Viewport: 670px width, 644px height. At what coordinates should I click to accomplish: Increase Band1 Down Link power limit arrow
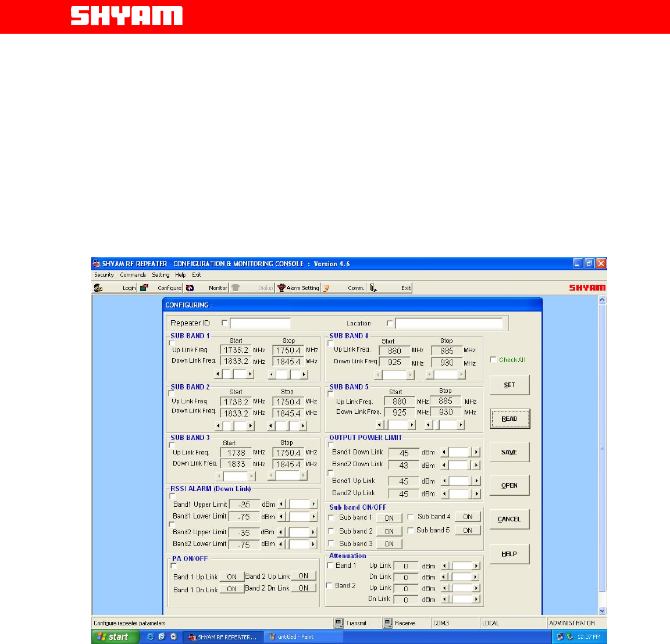[x=476, y=452]
